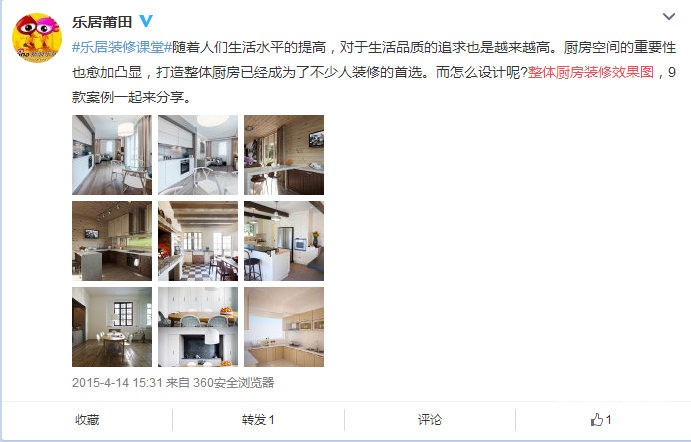Image resolution: width=691 pixels, height=442 pixels.
Task: Open wood-paneled kitchen thumbnail with wall TV
Action: (284, 155)
